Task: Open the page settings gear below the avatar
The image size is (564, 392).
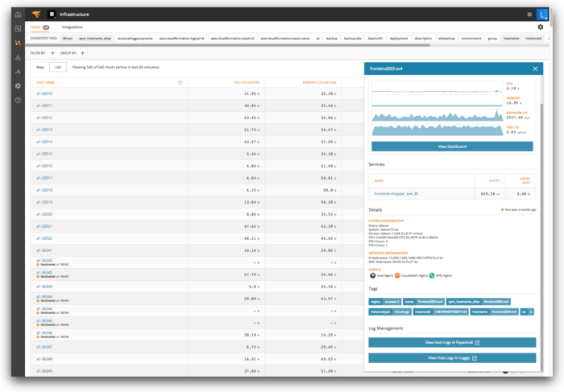Action: 540,27
